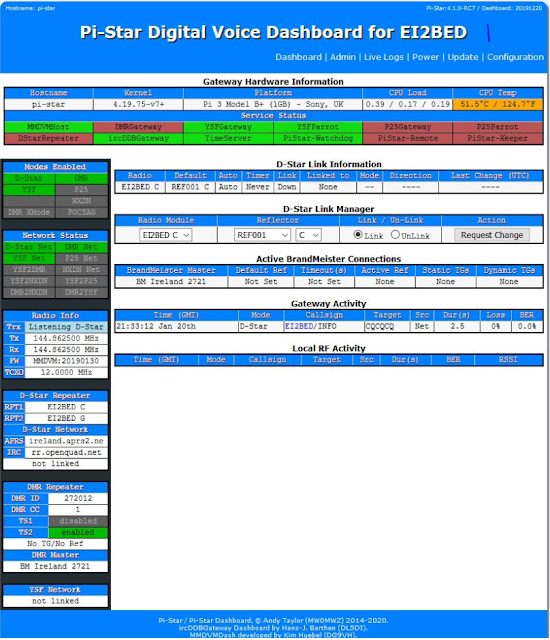Click the Tx frequency 144.862500 MHz
550x640 pixels.
click(x=66, y=338)
